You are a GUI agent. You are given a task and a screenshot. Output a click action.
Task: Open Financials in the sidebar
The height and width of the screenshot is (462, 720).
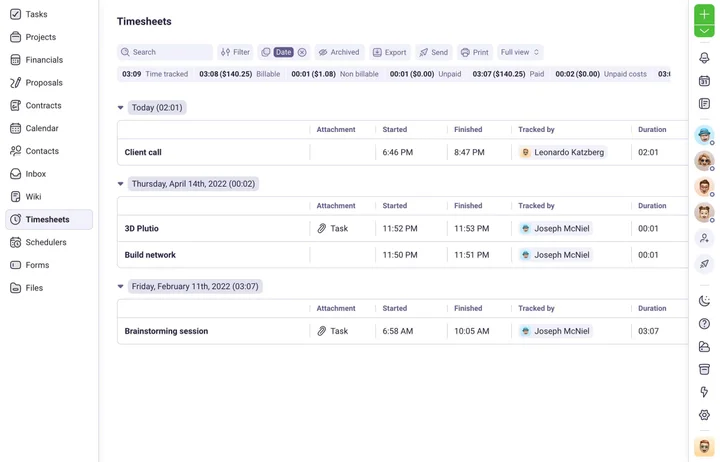(43, 60)
